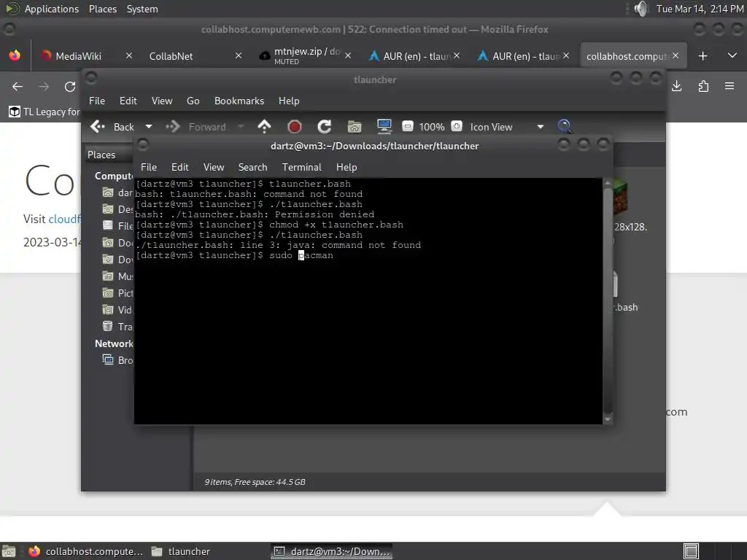
Task: Click the Up folder arrow in file manager
Action: coord(264,127)
